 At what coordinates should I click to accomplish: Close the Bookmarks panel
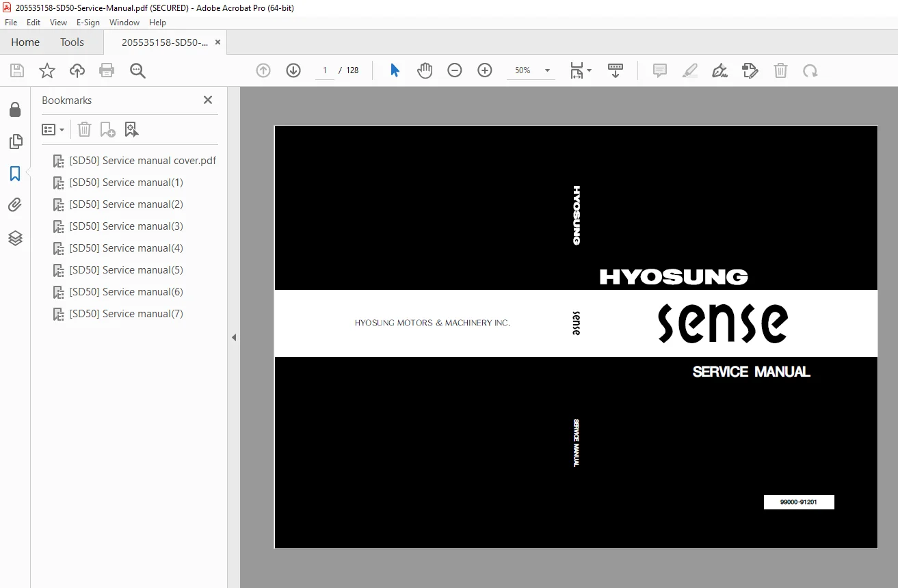(x=208, y=100)
